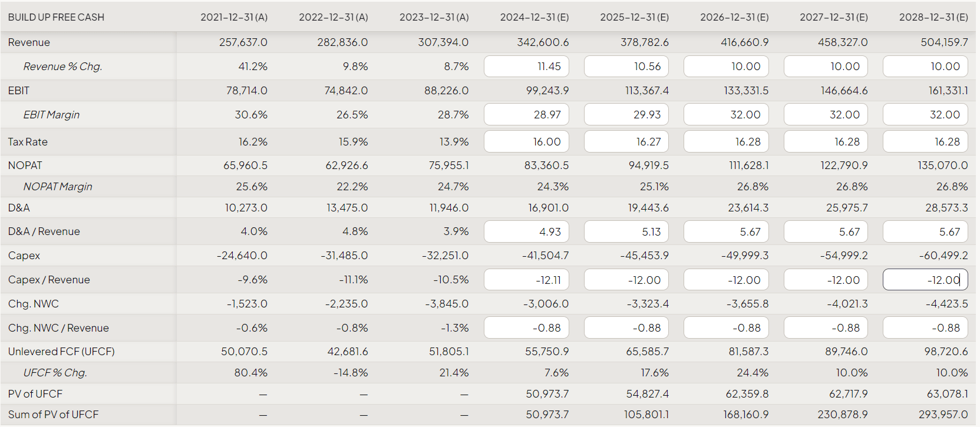The width and height of the screenshot is (980, 427).
Task: Click the 2024 Capex / Revenue input
Action: click(x=526, y=280)
